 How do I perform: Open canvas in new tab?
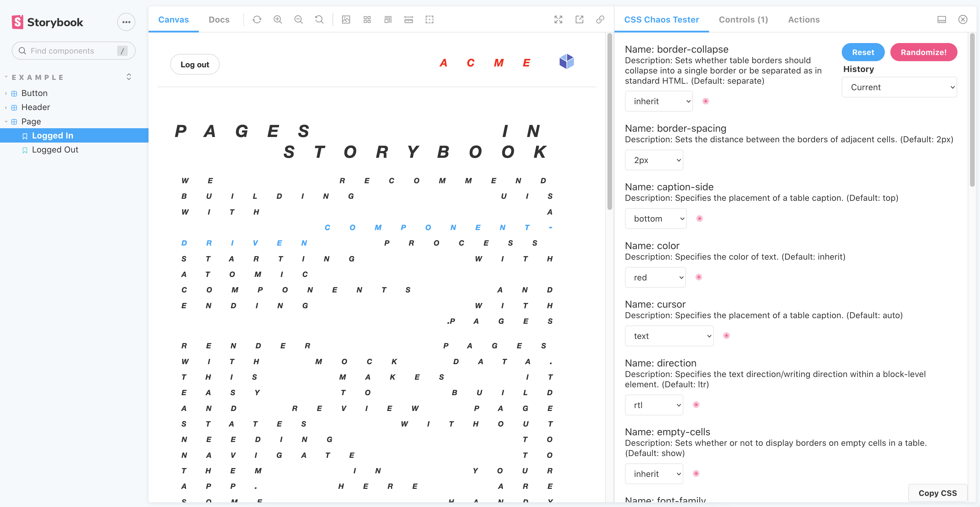579,19
